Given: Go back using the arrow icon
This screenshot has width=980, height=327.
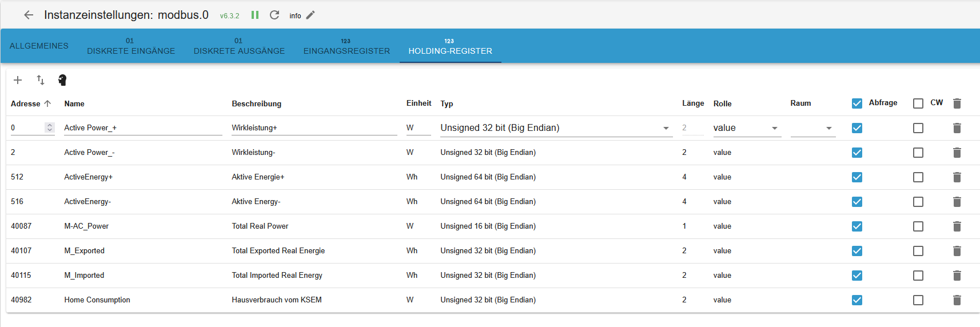Looking at the screenshot, I should tap(29, 15).
